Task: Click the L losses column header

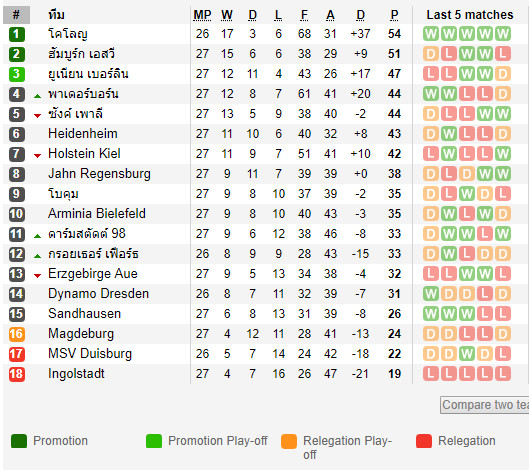Action: point(278,15)
